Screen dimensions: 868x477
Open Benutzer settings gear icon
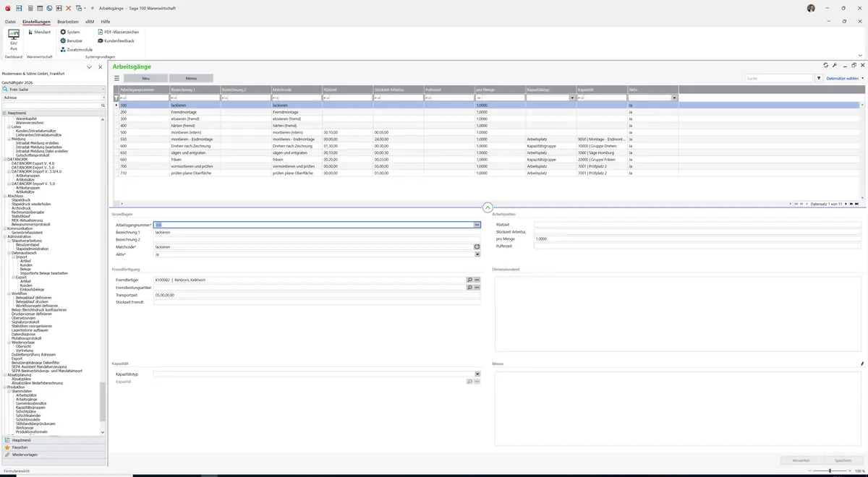coord(63,40)
